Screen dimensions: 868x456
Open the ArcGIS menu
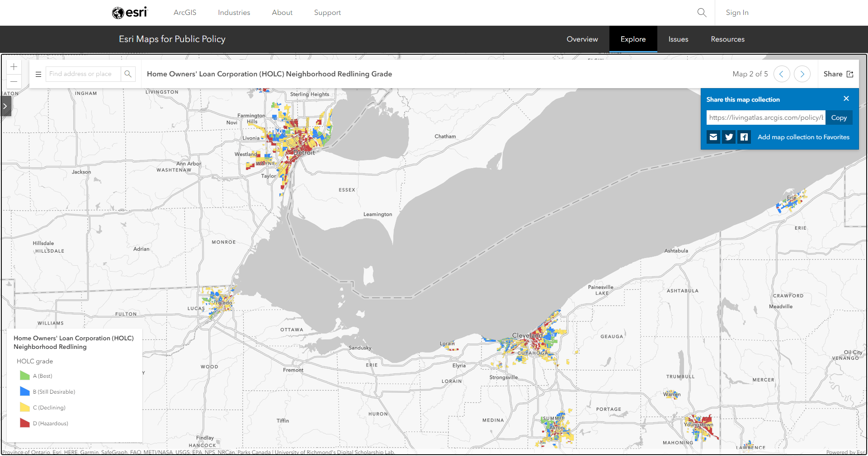coord(185,13)
